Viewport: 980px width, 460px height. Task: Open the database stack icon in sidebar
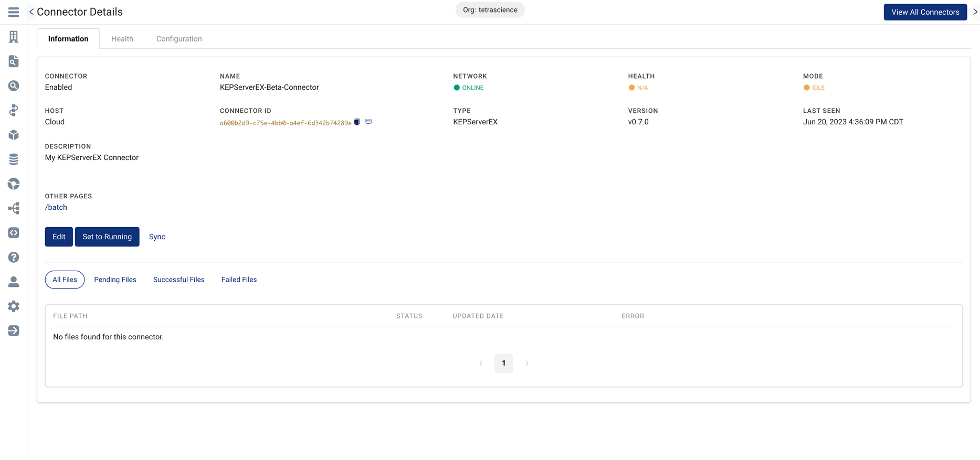point(14,159)
